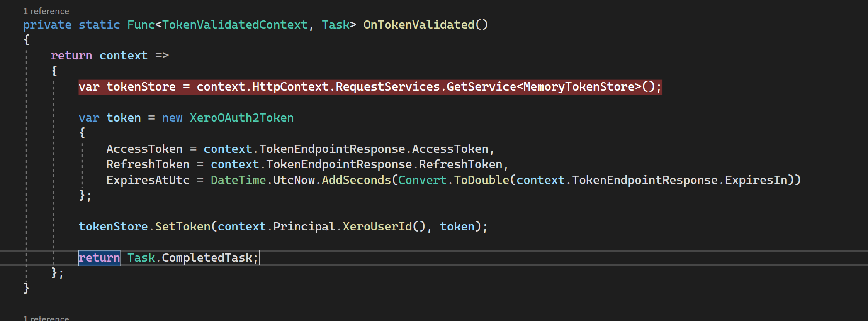The image size is (868, 321).
Task: Click the SetToken method call
Action: pos(182,227)
